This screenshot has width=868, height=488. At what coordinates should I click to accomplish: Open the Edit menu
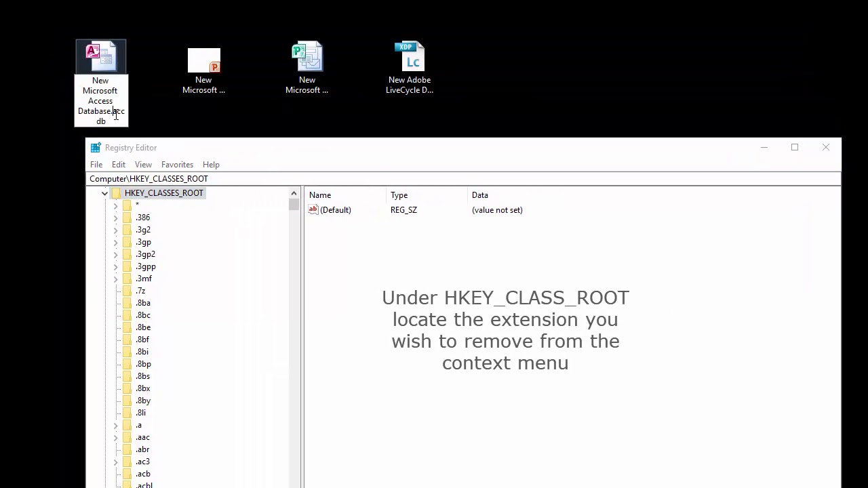point(119,165)
